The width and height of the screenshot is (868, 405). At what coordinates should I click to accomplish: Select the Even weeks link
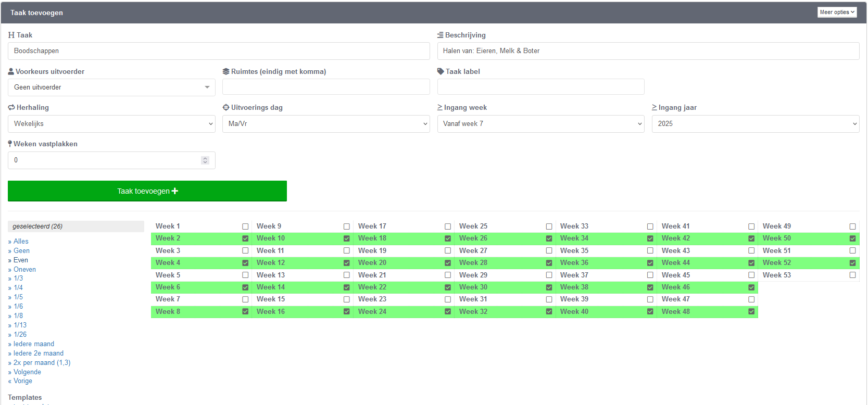click(x=21, y=260)
